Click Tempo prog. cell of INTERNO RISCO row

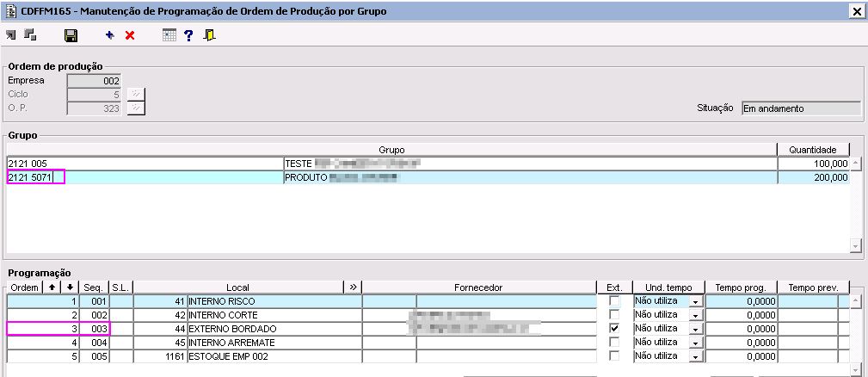[741, 302]
